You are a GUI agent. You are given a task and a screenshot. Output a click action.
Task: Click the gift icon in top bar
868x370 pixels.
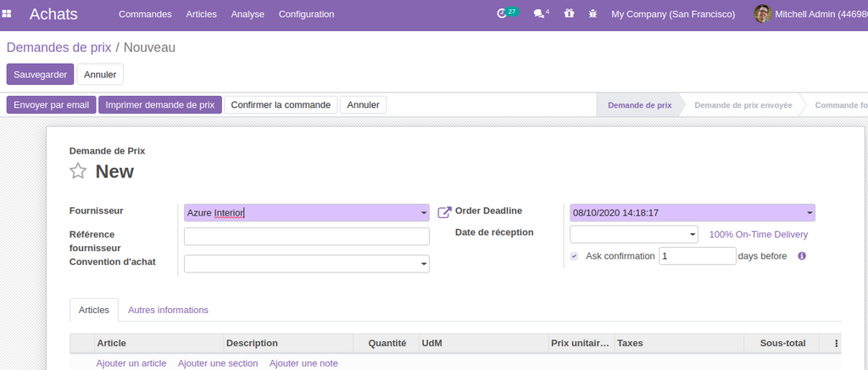569,14
